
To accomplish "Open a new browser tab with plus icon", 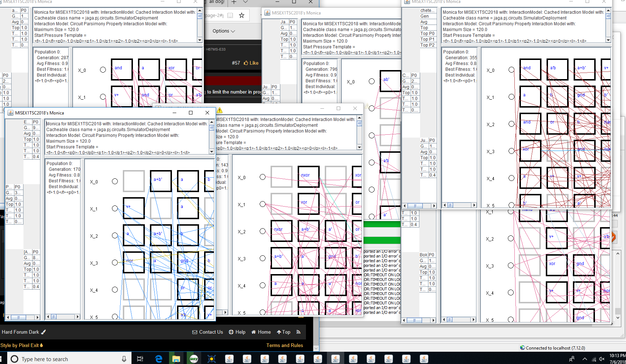I will (x=234, y=2).
